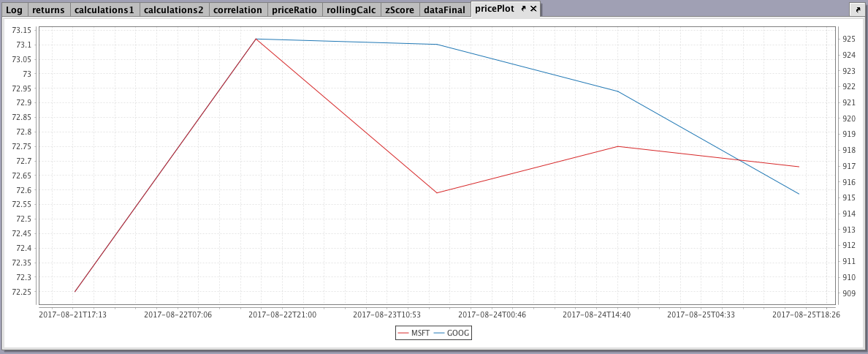Screen dimensions: 868x354
Task: Open the returns tab
Action: click(48, 10)
